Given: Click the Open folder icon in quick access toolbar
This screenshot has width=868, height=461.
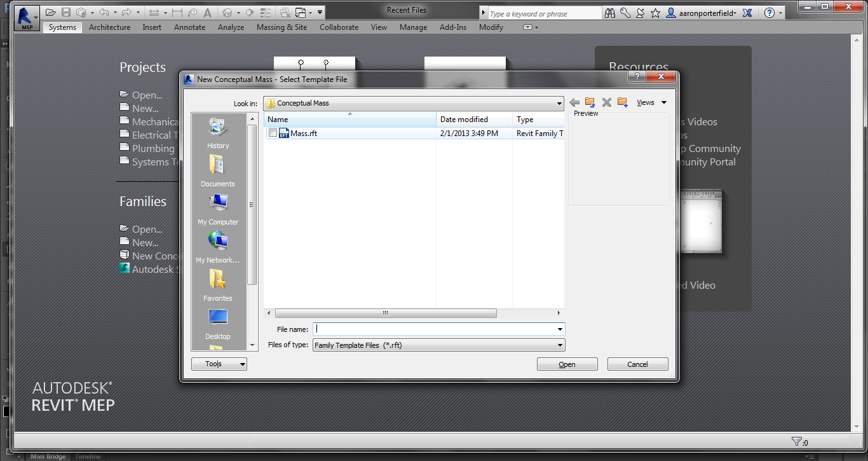Looking at the screenshot, I should [x=51, y=13].
